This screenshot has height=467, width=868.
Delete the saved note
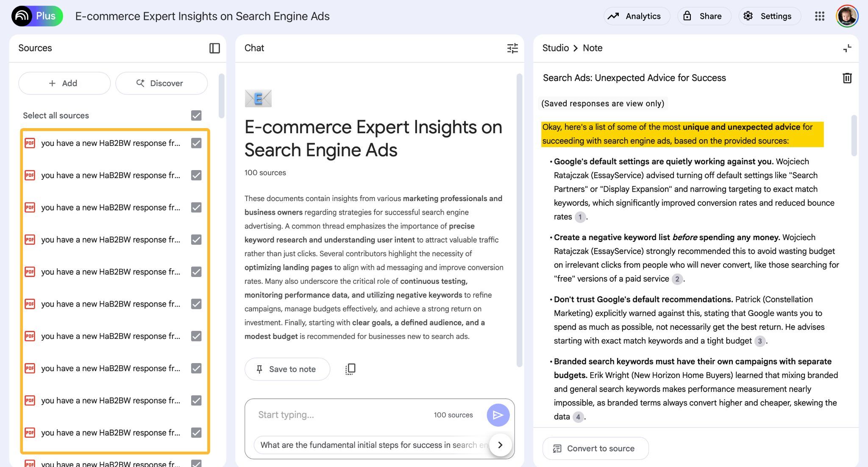coord(847,78)
